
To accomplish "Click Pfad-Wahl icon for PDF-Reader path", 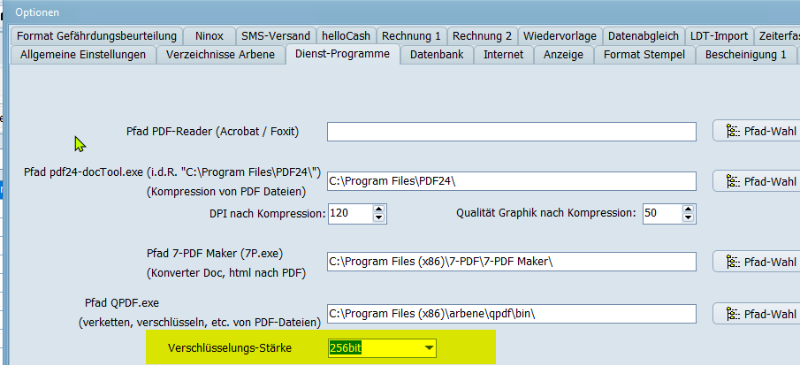I will (x=732, y=132).
